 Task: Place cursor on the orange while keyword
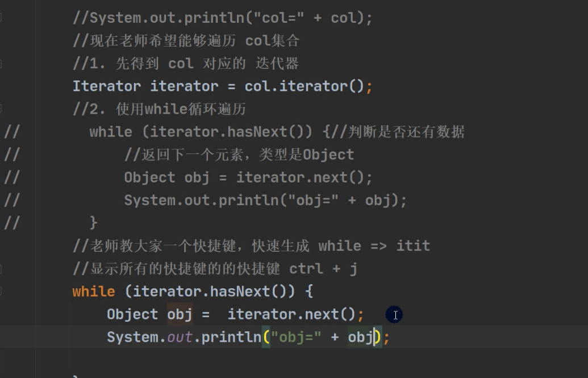93,292
